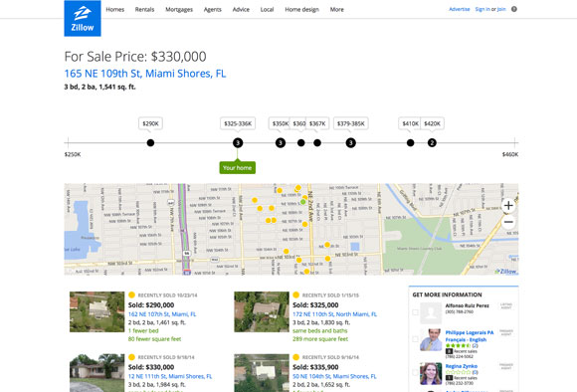Click Philippe Logerais's review count (2)
This screenshot has width=577, height=392.
tap(476, 345)
